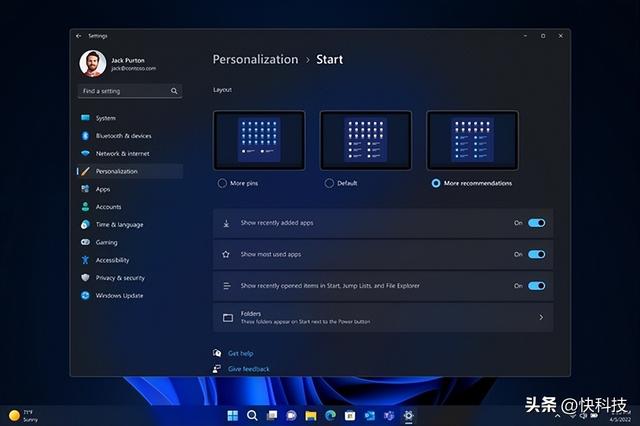Viewport: 640px width, 426px height.
Task: Open the Windows Start button on taskbar
Action: click(232, 415)
